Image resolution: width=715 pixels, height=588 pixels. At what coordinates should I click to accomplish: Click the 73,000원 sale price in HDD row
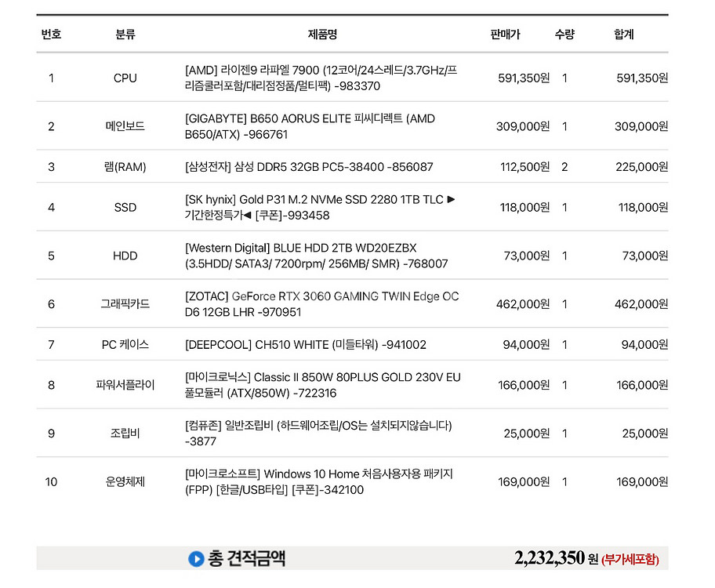(x=527, y=256)
